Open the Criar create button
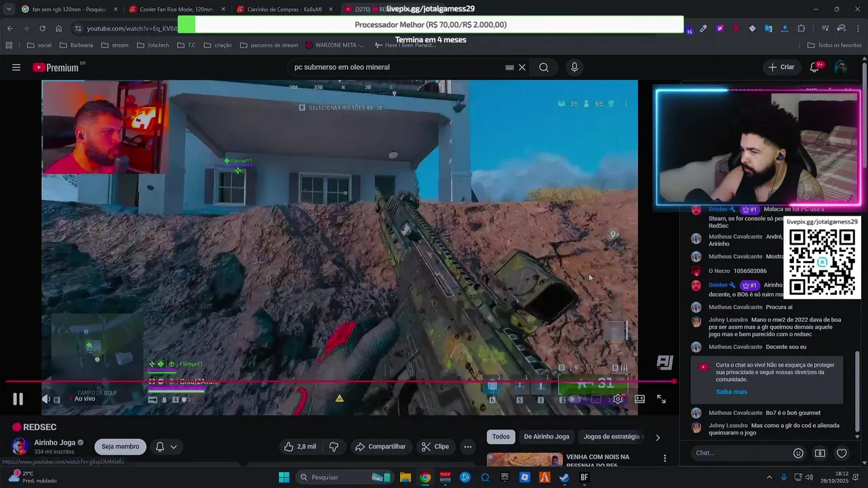The image size is (868, 488). [x=781, y=67]
